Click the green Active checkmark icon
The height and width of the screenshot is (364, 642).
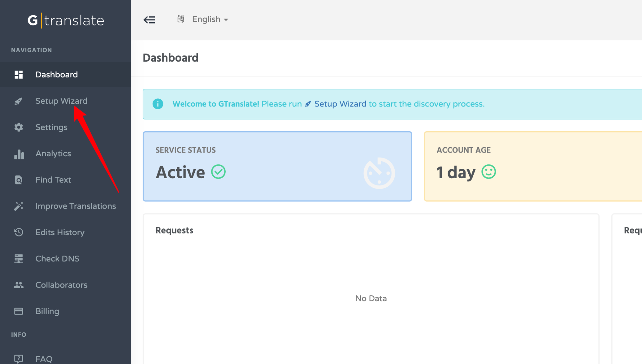218,172
